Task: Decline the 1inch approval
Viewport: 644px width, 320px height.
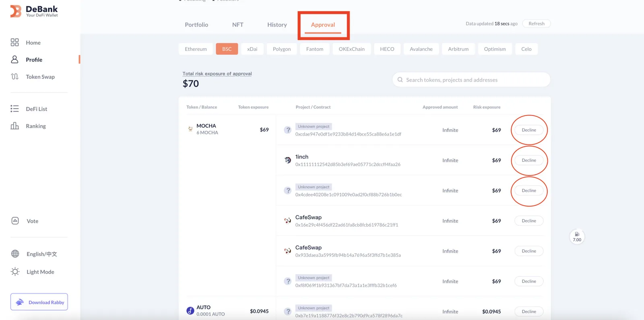Action: pos(529,160)
